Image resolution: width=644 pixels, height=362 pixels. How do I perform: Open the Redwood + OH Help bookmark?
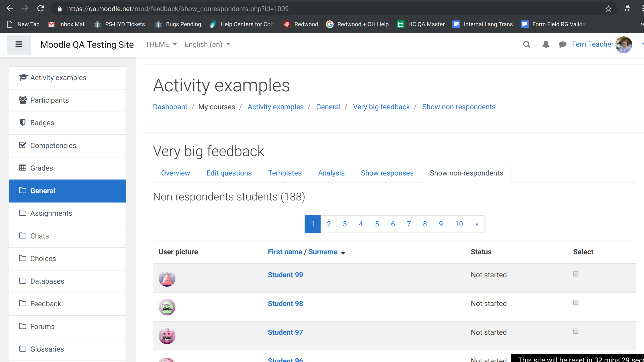[357, 24]
